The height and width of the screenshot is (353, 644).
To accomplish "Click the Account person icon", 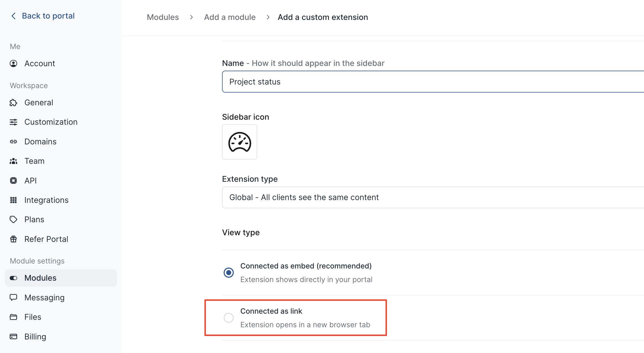I will pyautogui.click(x=13, y=63).
